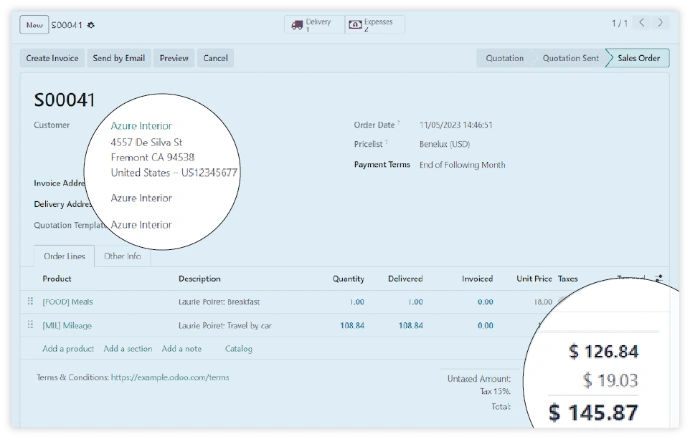690x439 pixels.
Task: Open the gear settings icon beside S00041
Action: click(x=92, y=24)
